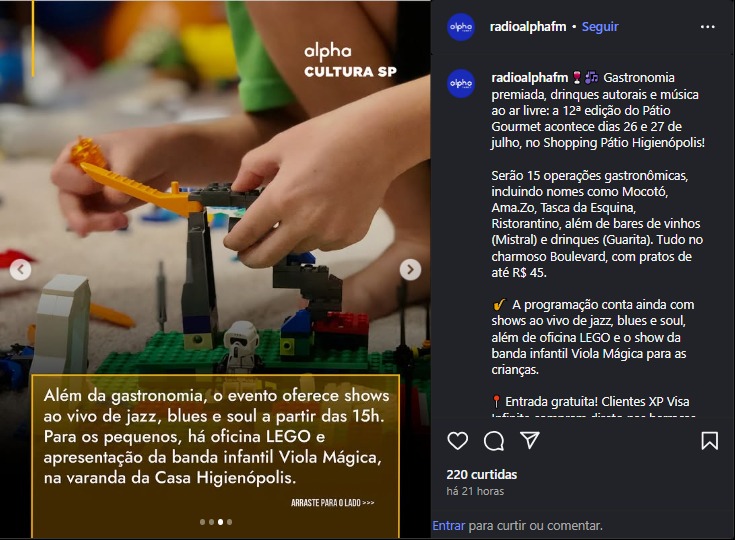This screenshot has height=540, width=735.
Task: Click the alpha Cultura SP logo overlay
Action: [350, 61]
